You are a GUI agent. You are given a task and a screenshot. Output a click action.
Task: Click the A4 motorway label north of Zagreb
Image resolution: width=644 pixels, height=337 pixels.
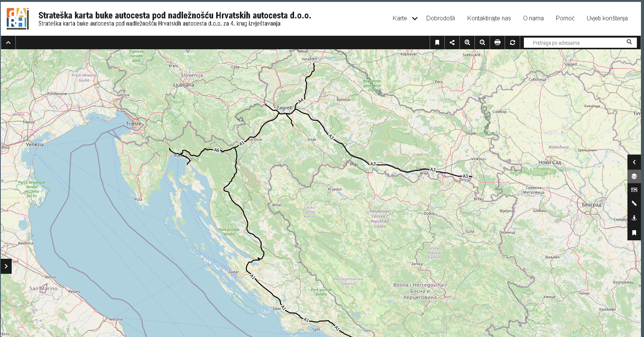[x=301, y=101]
